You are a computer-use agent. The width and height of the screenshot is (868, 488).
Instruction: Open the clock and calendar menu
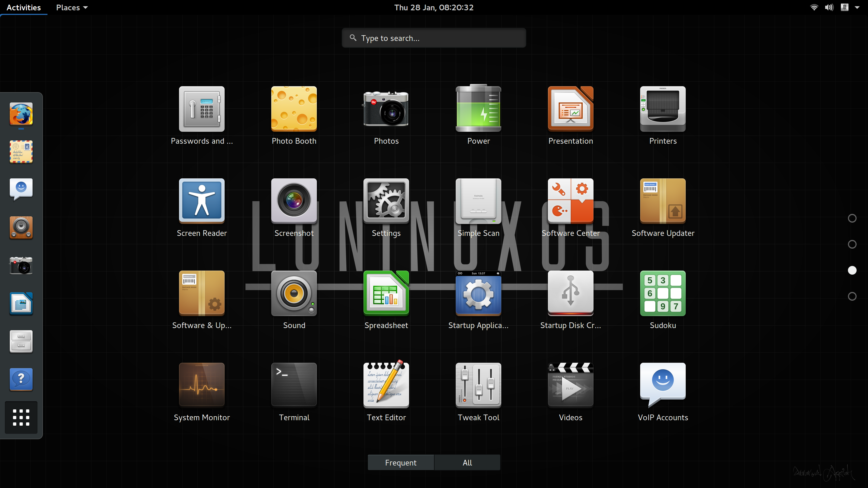[x=434, y=7]
